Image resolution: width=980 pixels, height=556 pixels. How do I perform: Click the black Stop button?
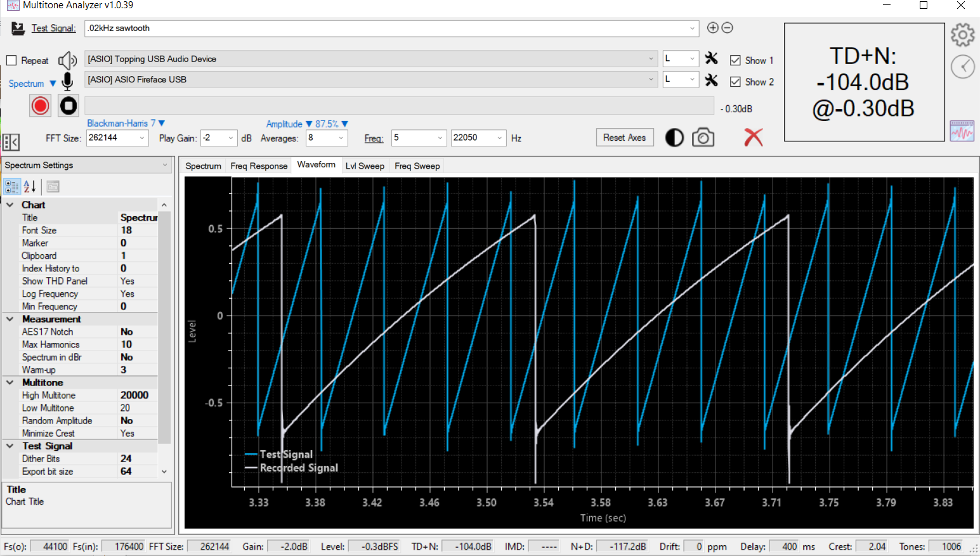click(69, 106)
